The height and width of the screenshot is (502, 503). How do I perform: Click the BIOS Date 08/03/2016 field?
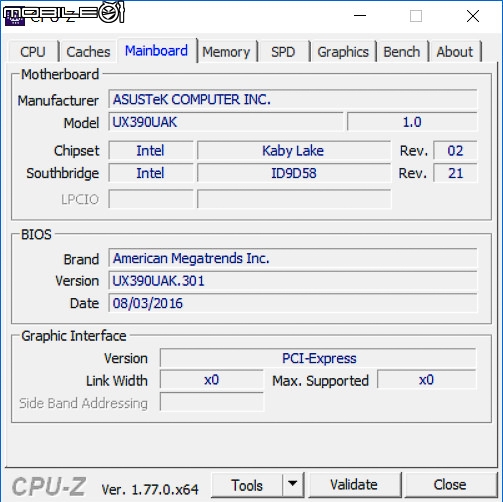pos(293,303)
